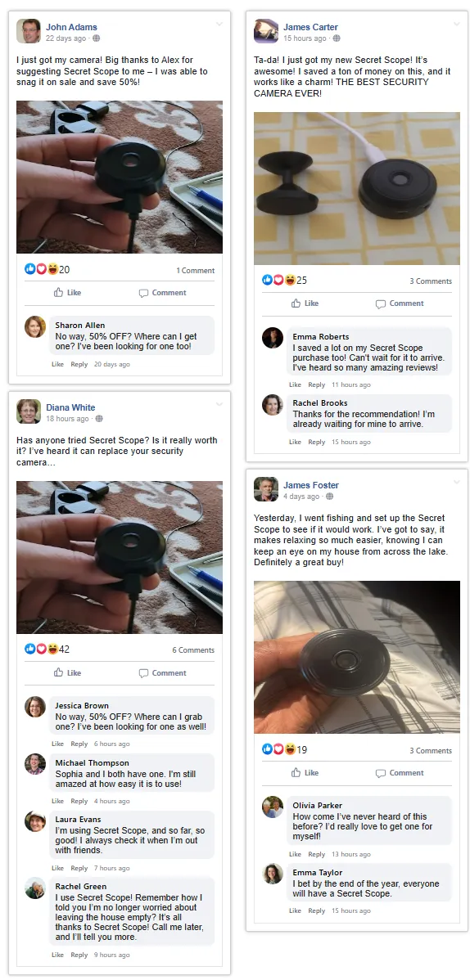This screenshot has width=470, height=980.
Task: Open Emma Roberts' avatar in comments
Action: [272, 338]
